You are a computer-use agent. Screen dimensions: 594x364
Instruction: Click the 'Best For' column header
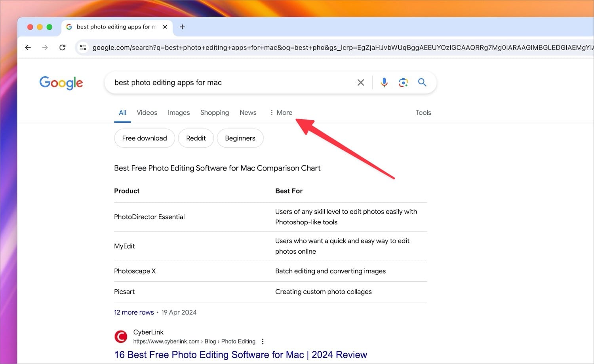289,191
